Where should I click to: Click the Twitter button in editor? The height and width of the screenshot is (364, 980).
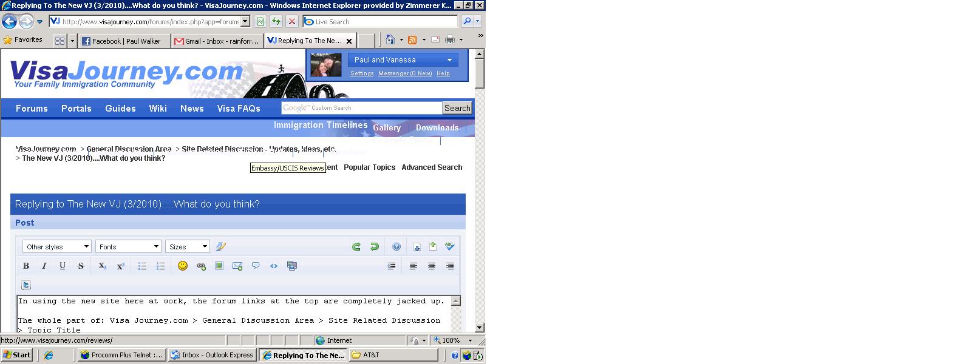(x=26, y=285)
